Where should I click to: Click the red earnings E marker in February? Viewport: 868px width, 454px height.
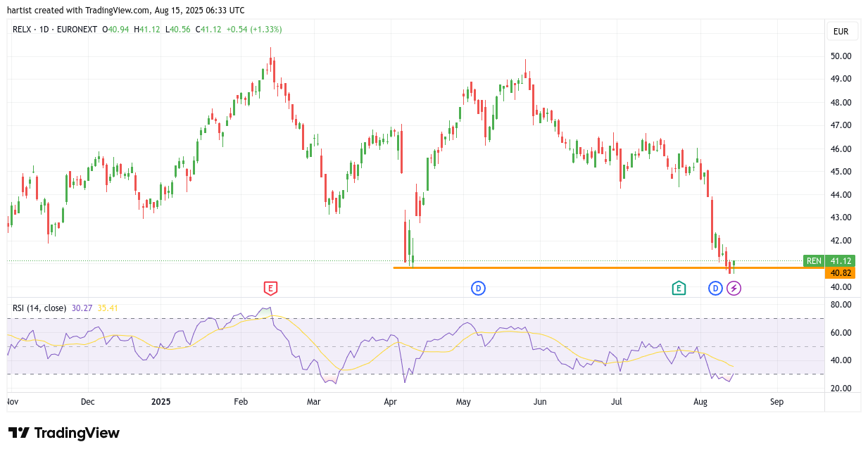(270, 287)
